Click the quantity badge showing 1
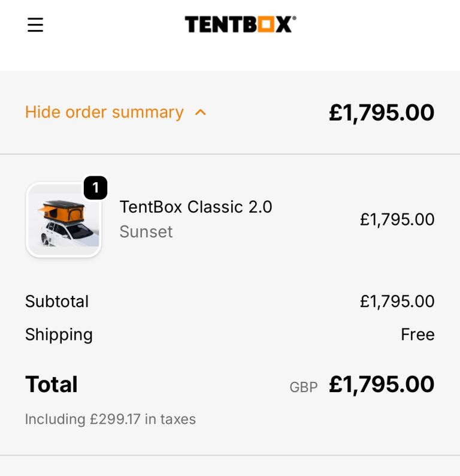Image resolution: width=460 pixels, height=476 pixels. (x=95, y=188)
